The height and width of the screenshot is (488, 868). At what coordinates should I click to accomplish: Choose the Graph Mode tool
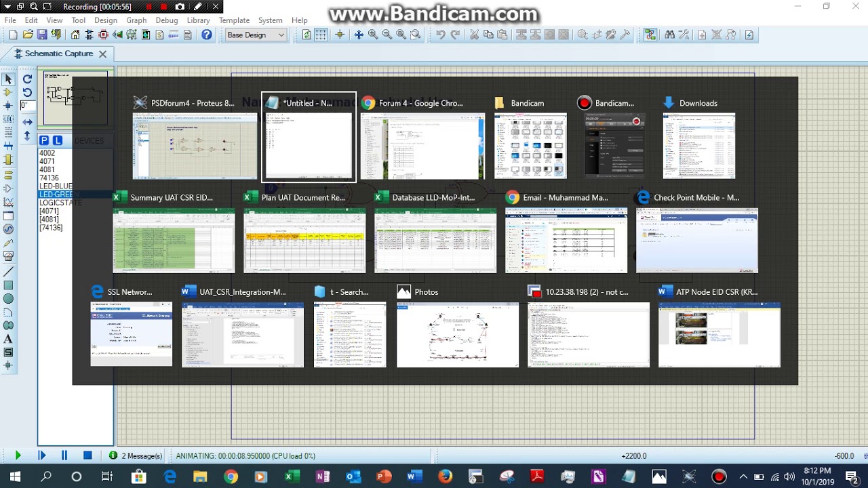pos(8,202)
